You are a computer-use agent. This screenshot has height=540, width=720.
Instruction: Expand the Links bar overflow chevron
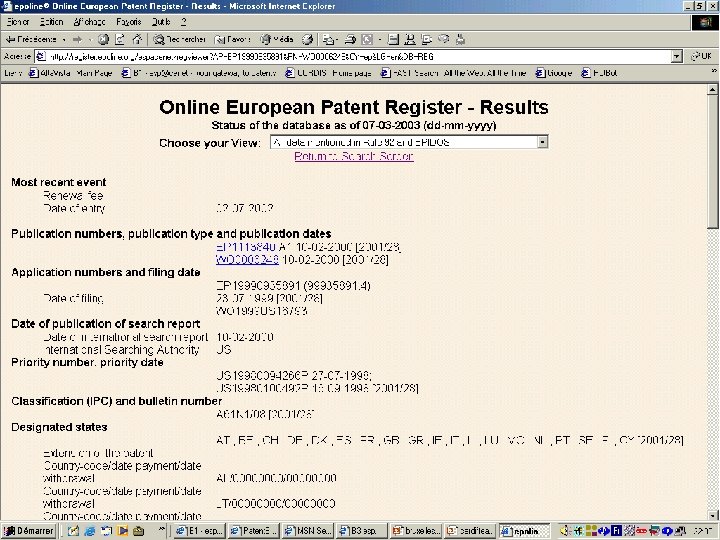point(713,72)
